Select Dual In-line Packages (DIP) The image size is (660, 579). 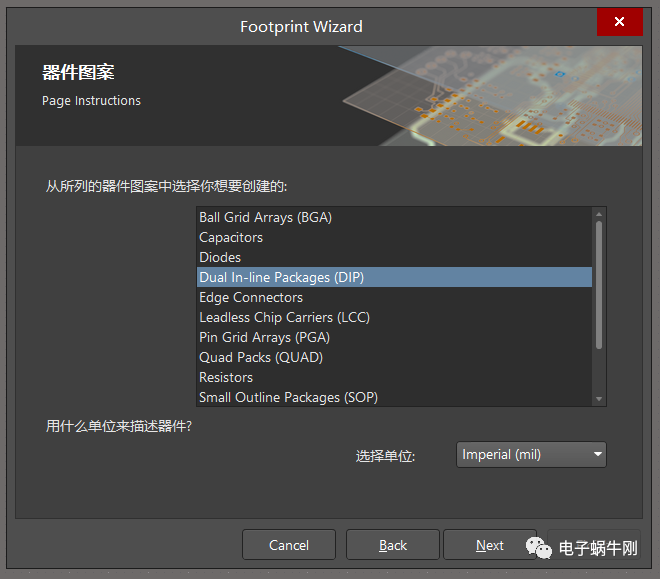coord(394,277)
